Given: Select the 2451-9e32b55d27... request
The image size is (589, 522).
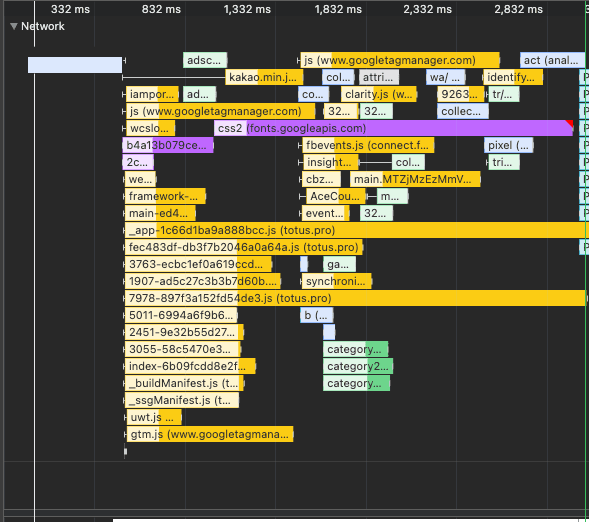Looking at the screenshot, I should tap(184, 332).
